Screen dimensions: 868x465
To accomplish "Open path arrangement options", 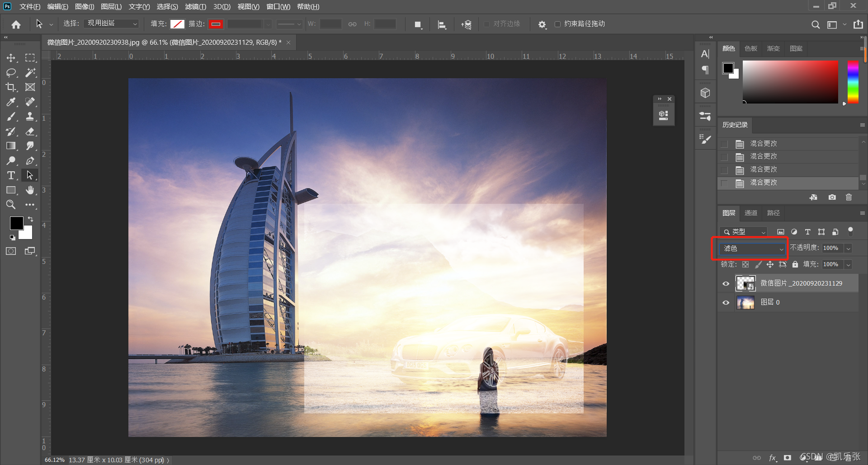I will [x=466, y=25].
